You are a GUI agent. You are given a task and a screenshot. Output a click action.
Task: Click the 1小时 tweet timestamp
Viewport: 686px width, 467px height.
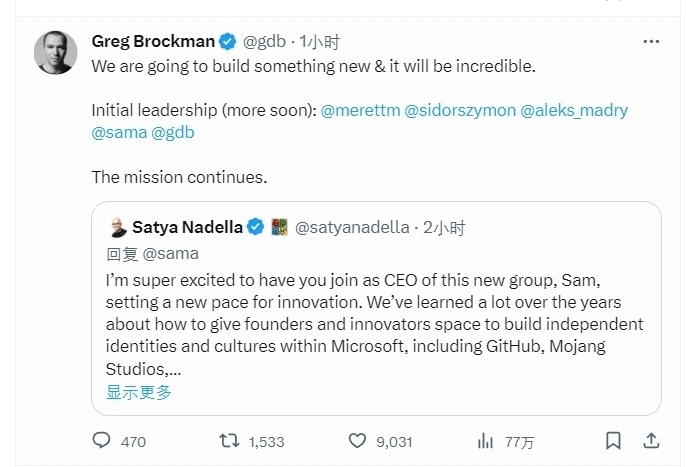tap(320, 42)
